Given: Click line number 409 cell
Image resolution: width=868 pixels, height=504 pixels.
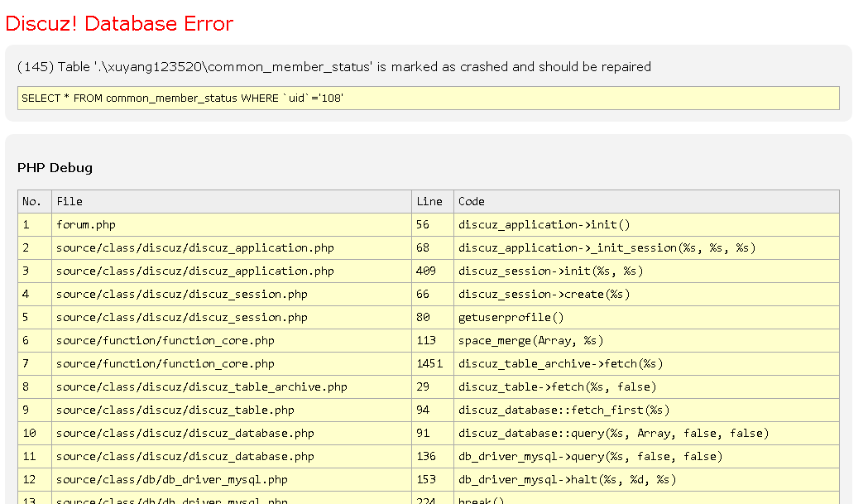Looking at the screenshot, I should point(432,271).
